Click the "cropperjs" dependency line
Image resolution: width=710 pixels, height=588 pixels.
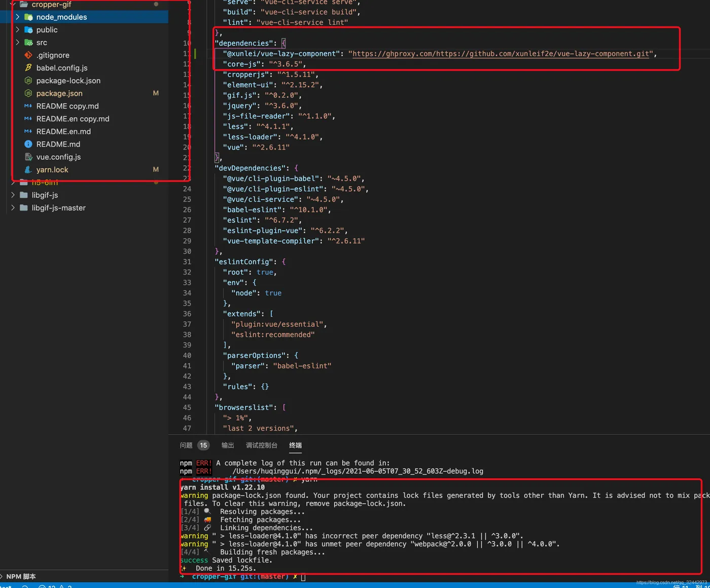coord(271,75)
